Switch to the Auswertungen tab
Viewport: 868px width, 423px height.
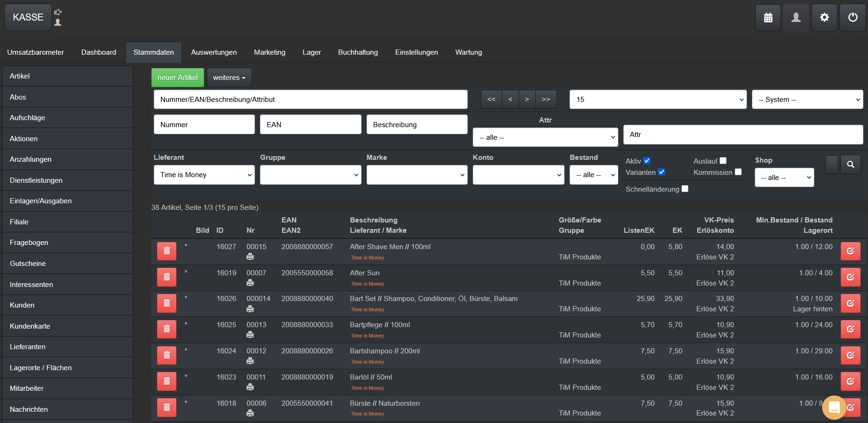click(214, 52)
